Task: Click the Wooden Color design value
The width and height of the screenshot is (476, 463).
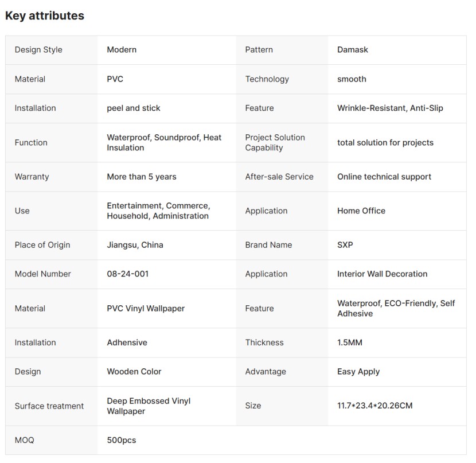Action: click(134, 371)
